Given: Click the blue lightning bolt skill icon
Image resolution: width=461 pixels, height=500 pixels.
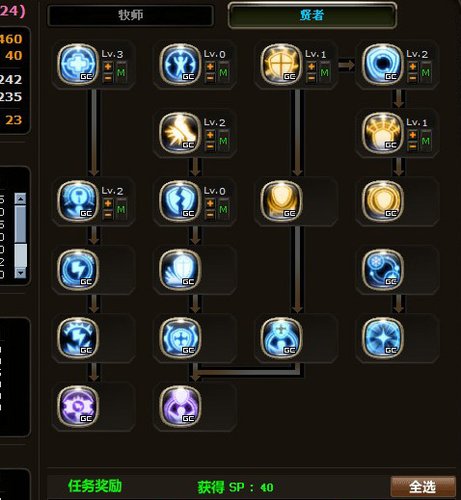Looking at the screenshot, I should tap(78, 269).
